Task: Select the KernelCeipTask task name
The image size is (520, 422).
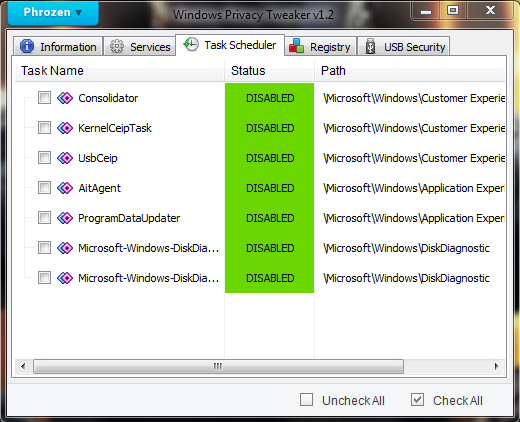Action: click(x=115, y=128)
